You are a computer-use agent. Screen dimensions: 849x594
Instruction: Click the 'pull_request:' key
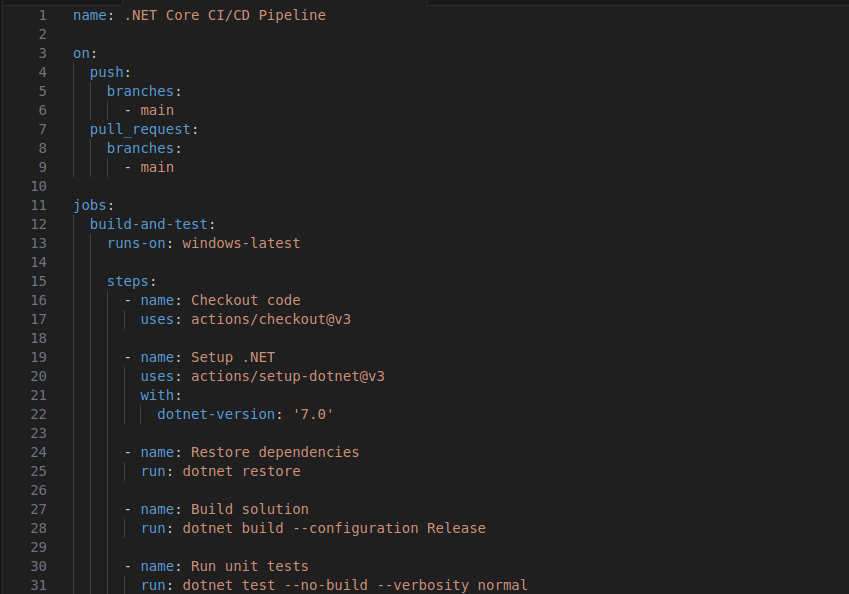[144, 129]
